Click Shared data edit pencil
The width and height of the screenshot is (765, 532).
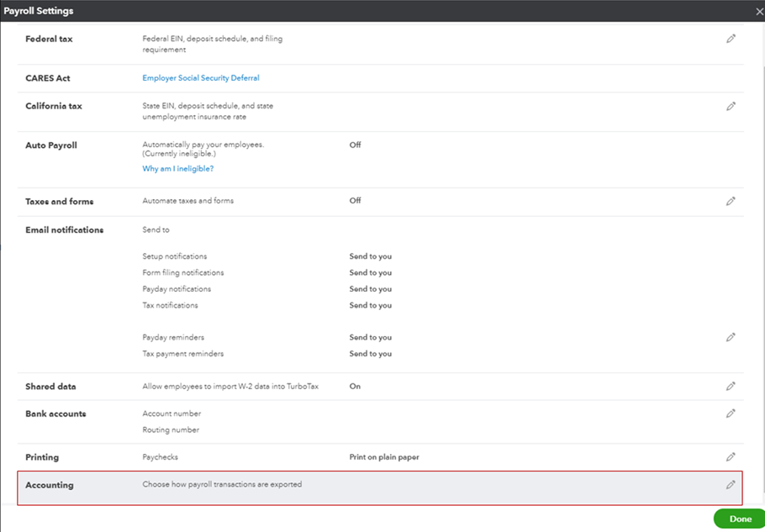tap(731, 387)
